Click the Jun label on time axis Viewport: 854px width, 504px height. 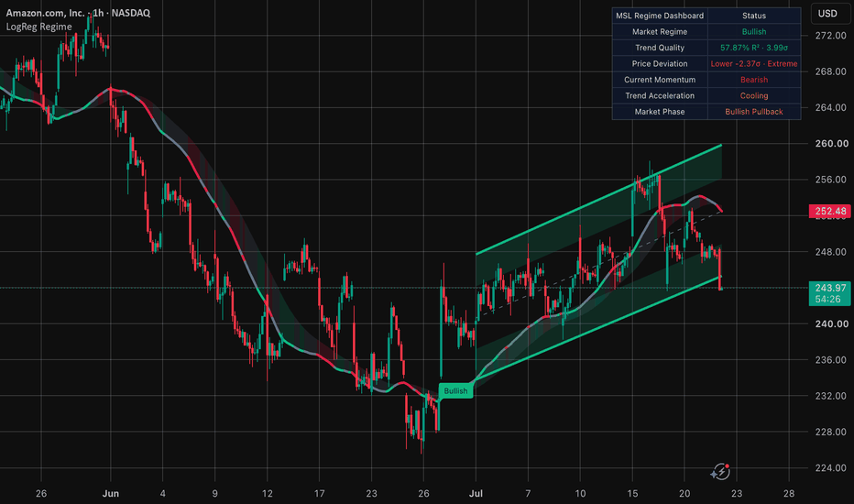click(111, 494)
